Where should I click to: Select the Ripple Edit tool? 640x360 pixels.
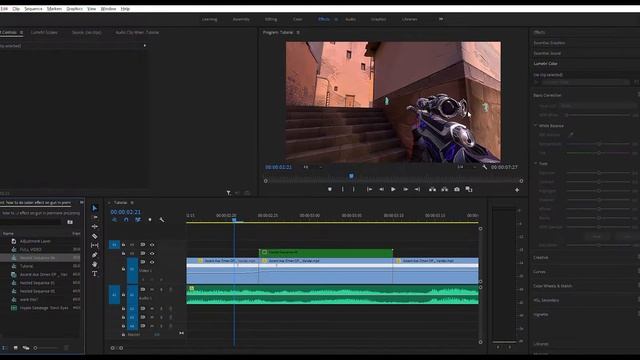click(95, 227)
